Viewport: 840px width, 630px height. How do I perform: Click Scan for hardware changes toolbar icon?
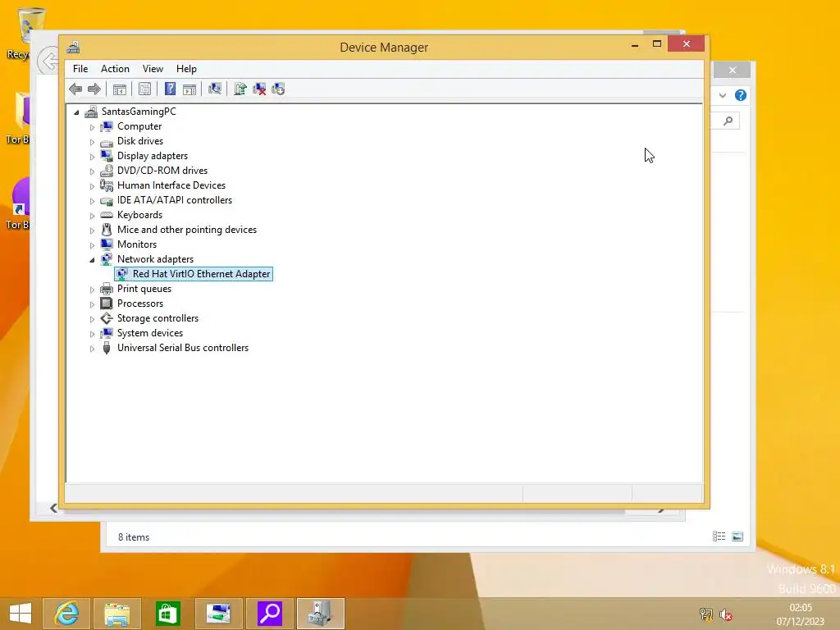point(215,89)
